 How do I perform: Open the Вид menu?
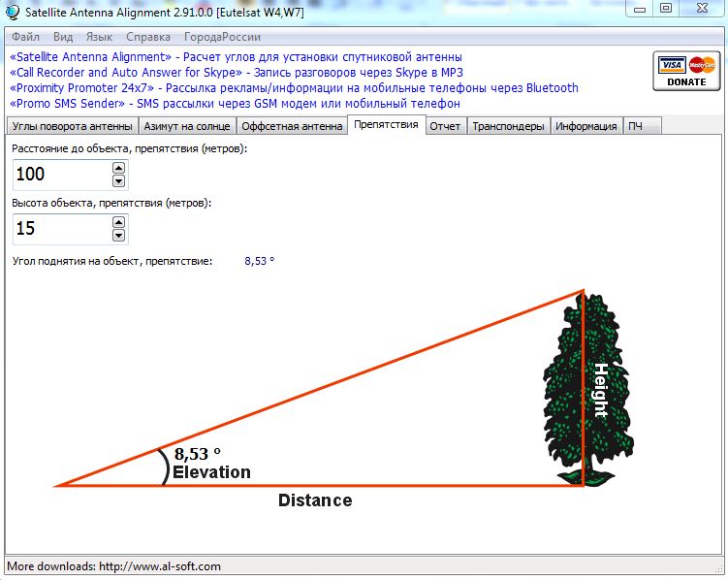point(63,38)
